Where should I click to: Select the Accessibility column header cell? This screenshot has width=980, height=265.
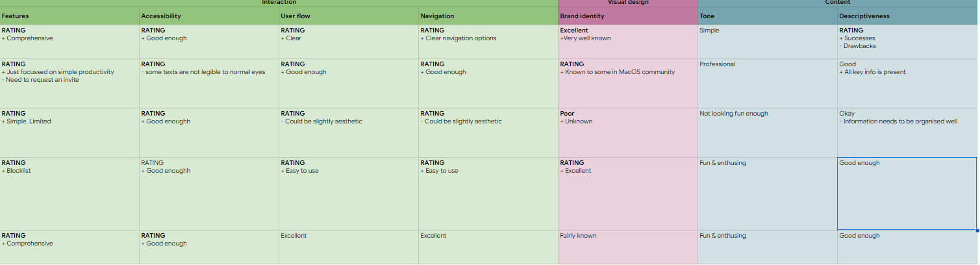coord(209,16)
